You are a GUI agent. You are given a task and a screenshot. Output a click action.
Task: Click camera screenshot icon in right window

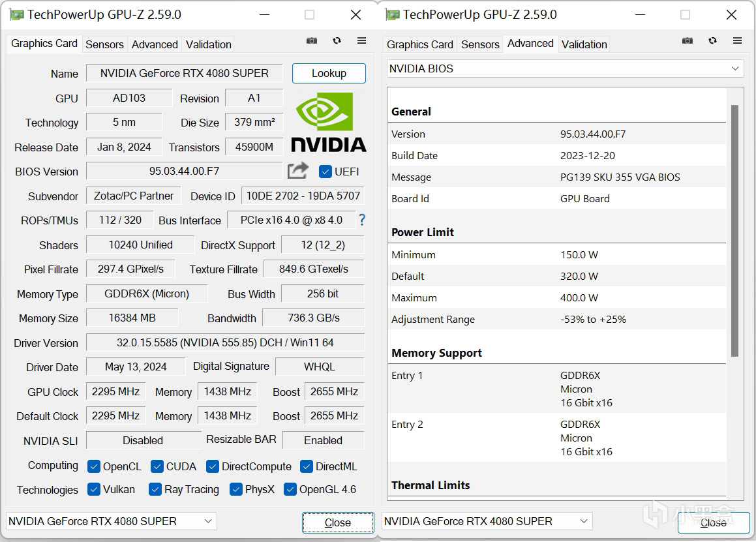pyautogui.click(x=688, y=40)
